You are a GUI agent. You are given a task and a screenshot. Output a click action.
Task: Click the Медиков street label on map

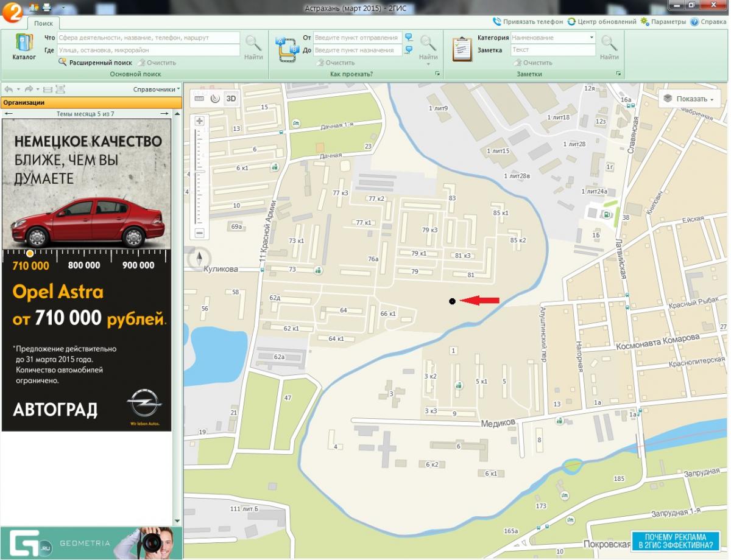coord(498,423)
